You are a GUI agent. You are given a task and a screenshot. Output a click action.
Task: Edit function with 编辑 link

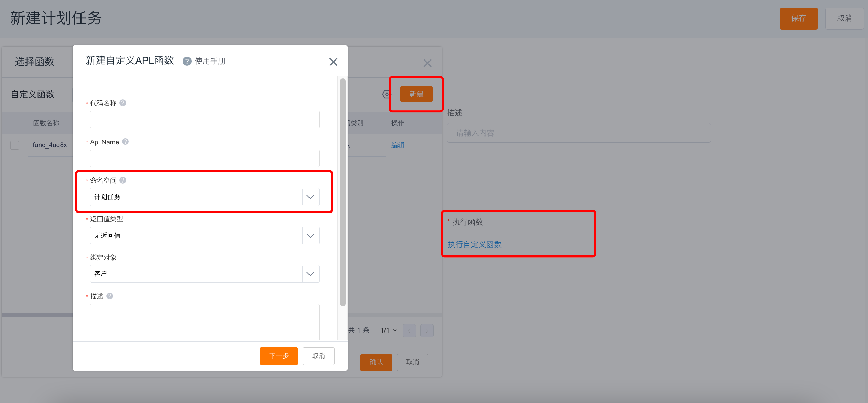398,145
